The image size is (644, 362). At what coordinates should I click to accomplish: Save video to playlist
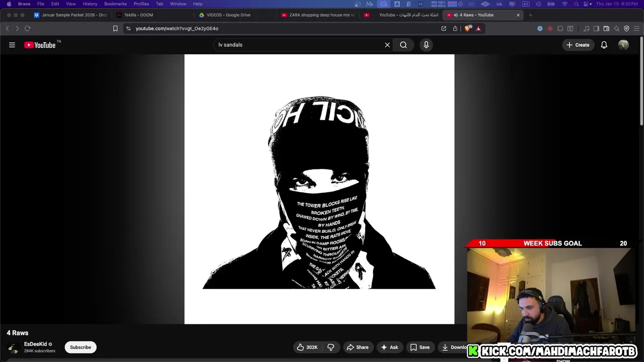tap(420, 347)
